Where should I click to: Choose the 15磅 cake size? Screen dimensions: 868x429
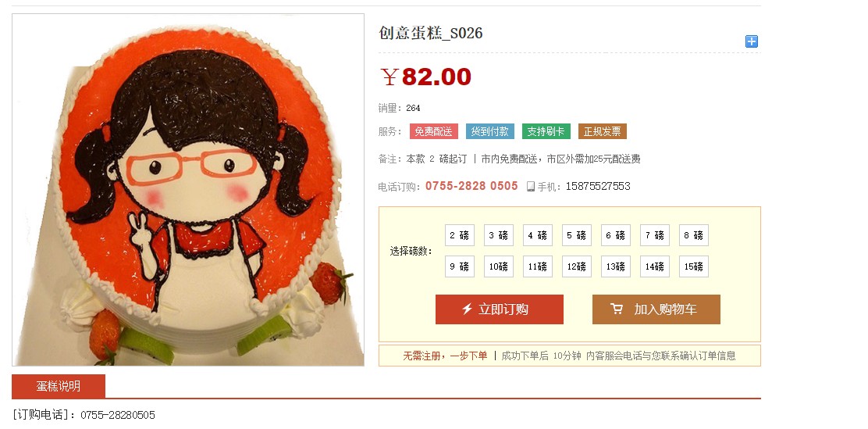click(694, 266)
